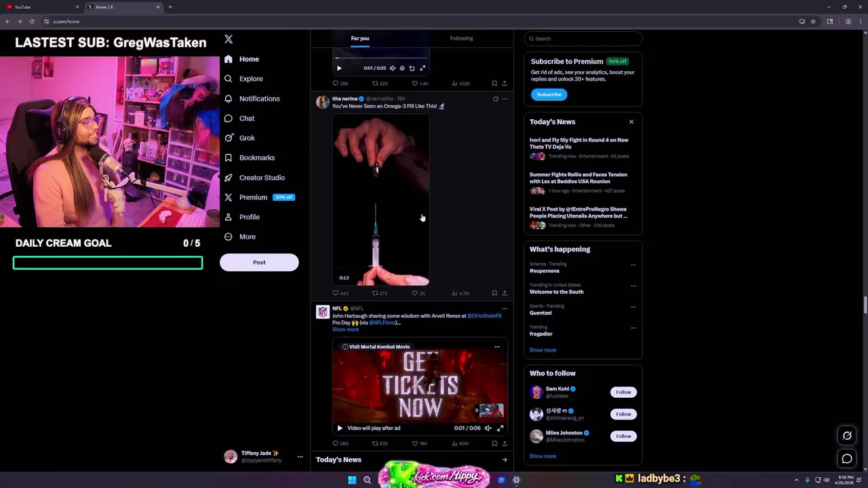
Task: Follow Sam Kohl
Action: pyautogui.click(x=623, y=392)
